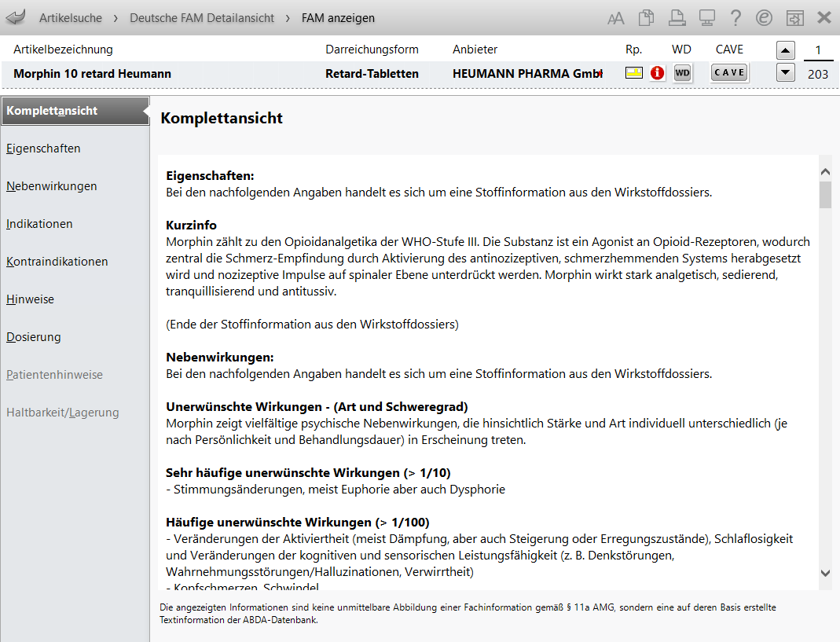
Task: Click the current article position number 1
Action: 818,50
